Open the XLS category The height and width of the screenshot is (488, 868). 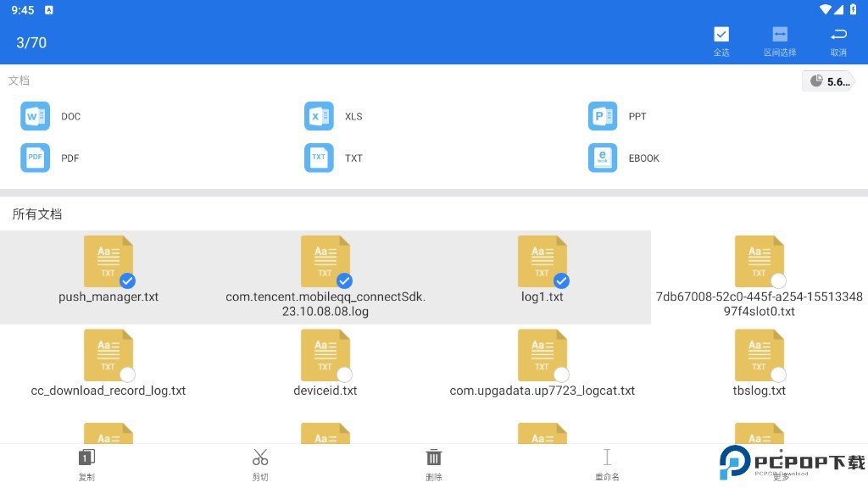[x=319, y=116]
